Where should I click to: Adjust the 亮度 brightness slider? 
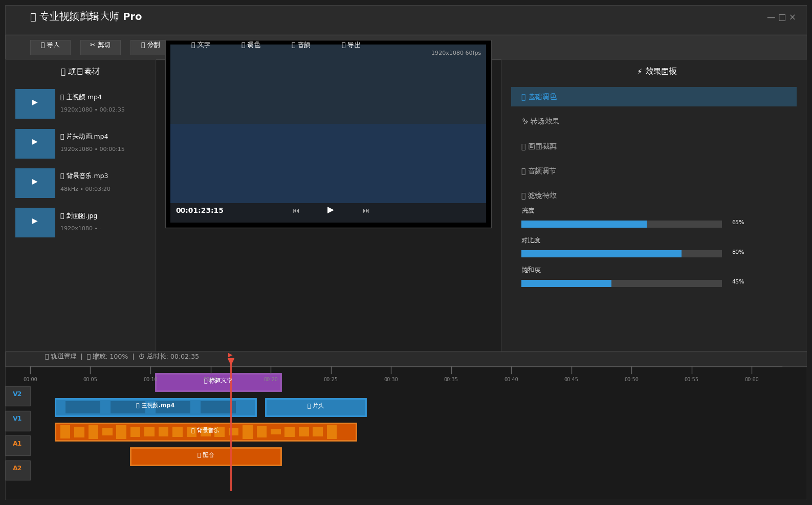pos(621,224)
